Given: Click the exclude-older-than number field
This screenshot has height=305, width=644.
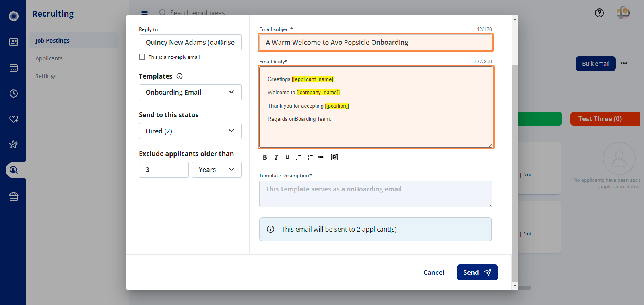Looking at the screenshot, I should click(163, 170).
